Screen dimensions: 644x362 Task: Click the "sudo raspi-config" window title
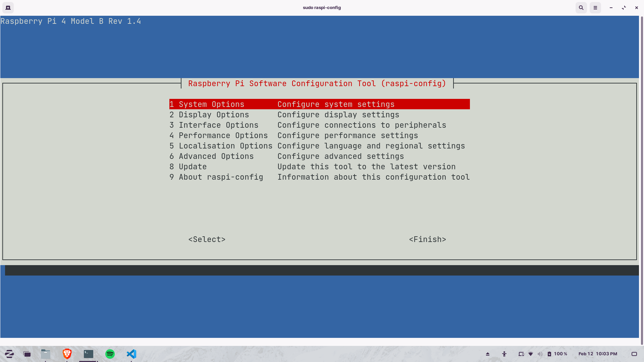point(322,7)
